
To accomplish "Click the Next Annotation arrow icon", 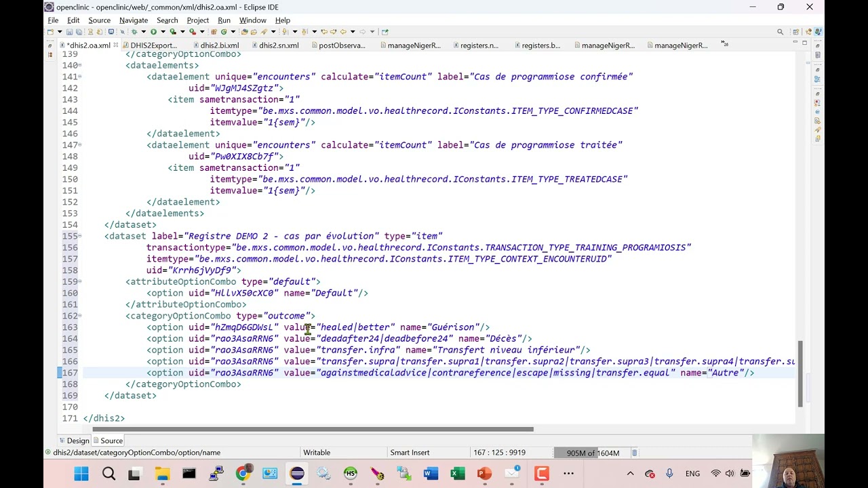I will click(x=284, y=31).
